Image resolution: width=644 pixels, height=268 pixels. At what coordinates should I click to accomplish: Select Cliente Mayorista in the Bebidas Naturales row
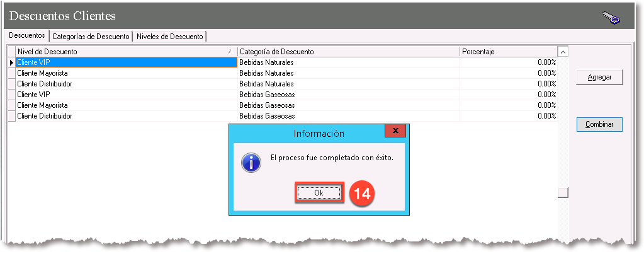(x=127, y=73)
